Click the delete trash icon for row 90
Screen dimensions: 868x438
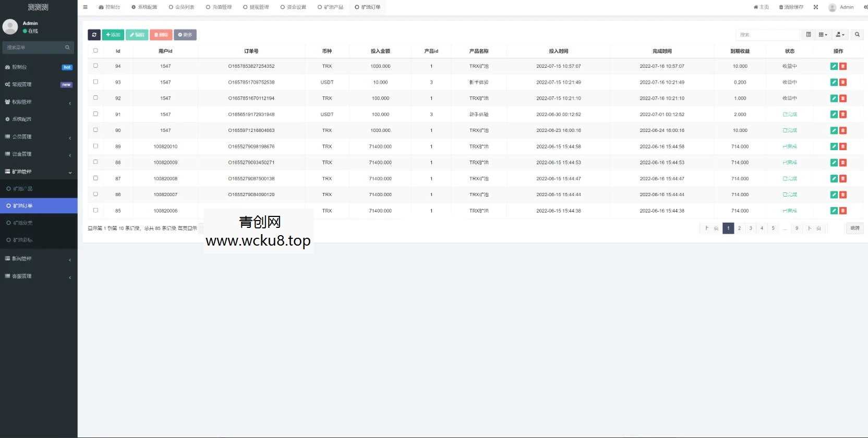843,130
